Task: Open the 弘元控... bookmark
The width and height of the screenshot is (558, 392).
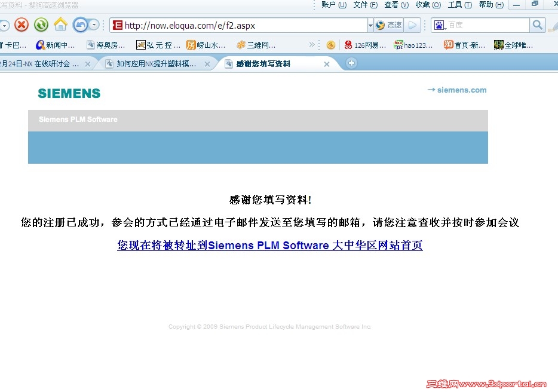Action: tap(158, 45)
